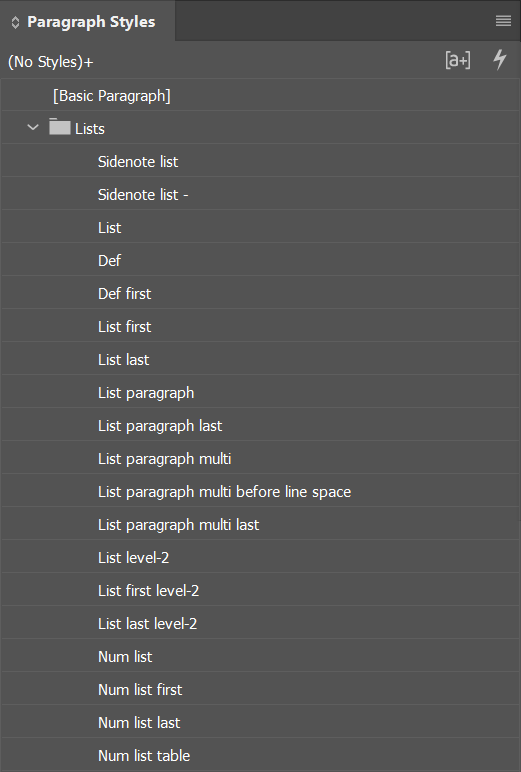Choose the List first level-2 style

tap(260, 590)
